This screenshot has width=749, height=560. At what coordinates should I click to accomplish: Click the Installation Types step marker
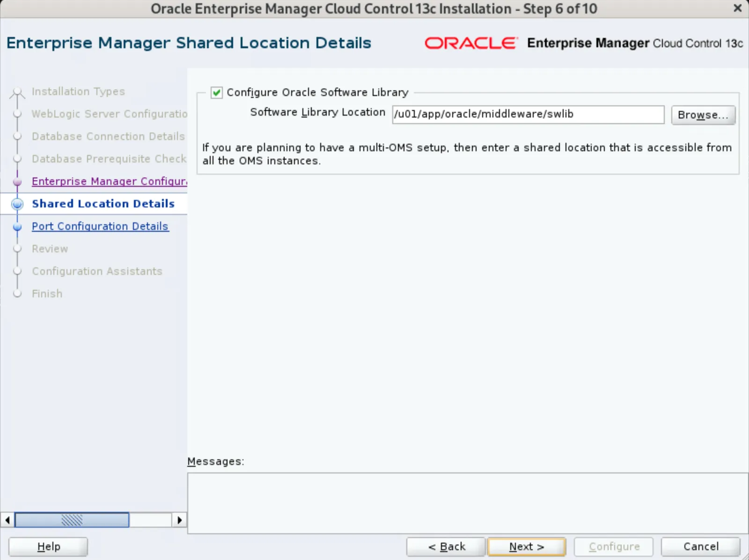pos(17,92)
